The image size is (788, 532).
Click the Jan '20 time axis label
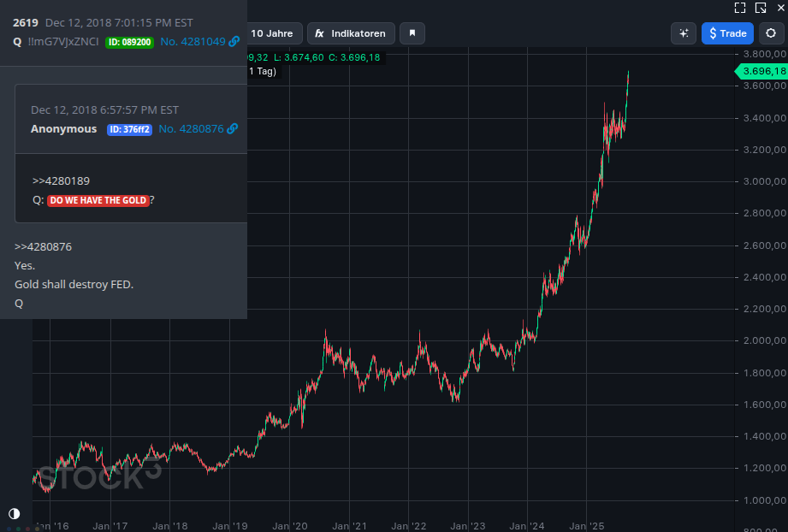pyautogui.click(x=290, y=526)
